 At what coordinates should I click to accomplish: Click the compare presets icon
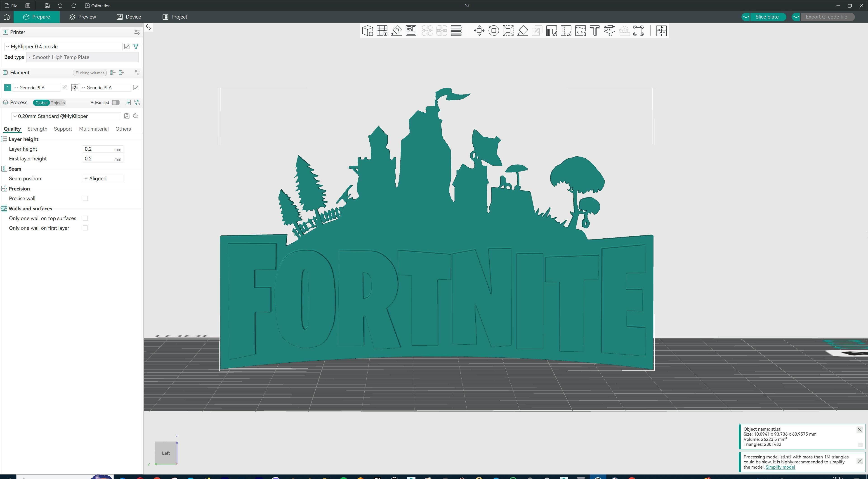[x=137, y=102]
